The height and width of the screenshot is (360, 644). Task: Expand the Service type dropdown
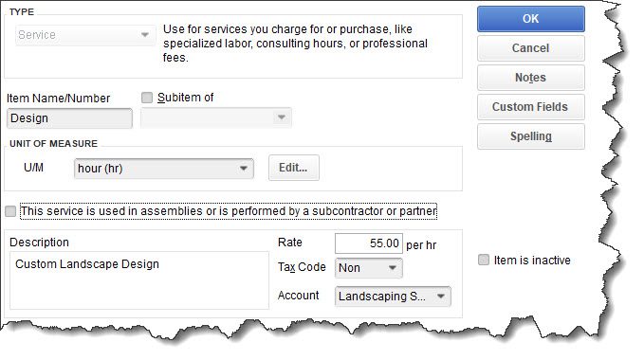point(85,35)
